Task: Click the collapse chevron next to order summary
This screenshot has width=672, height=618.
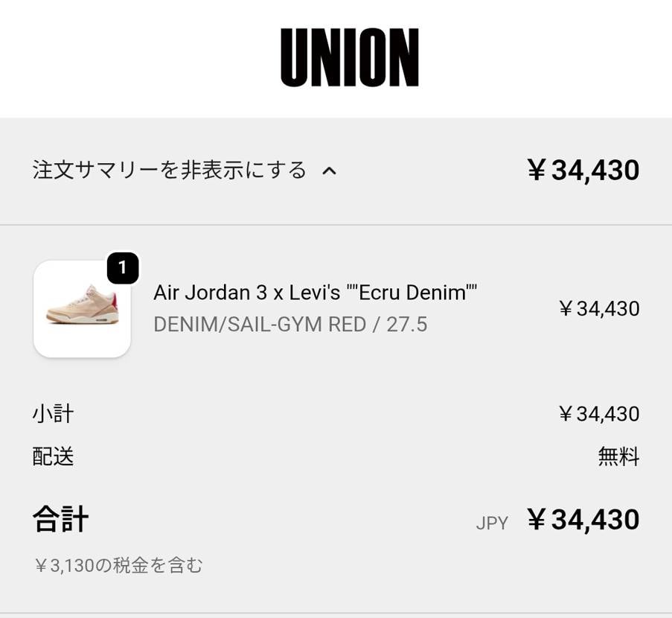Action: pyautogui.click(x=329, y=171)
